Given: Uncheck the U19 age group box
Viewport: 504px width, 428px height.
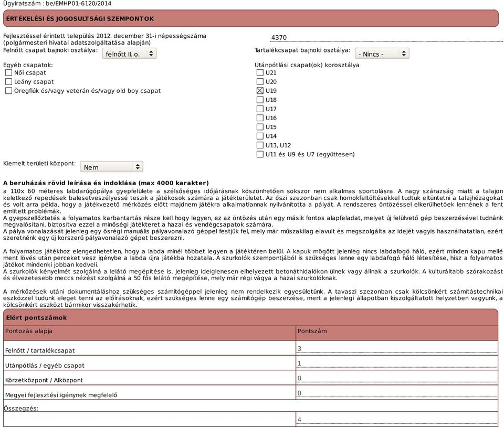Looking at the screenshot, I should (x=260, y=91).
